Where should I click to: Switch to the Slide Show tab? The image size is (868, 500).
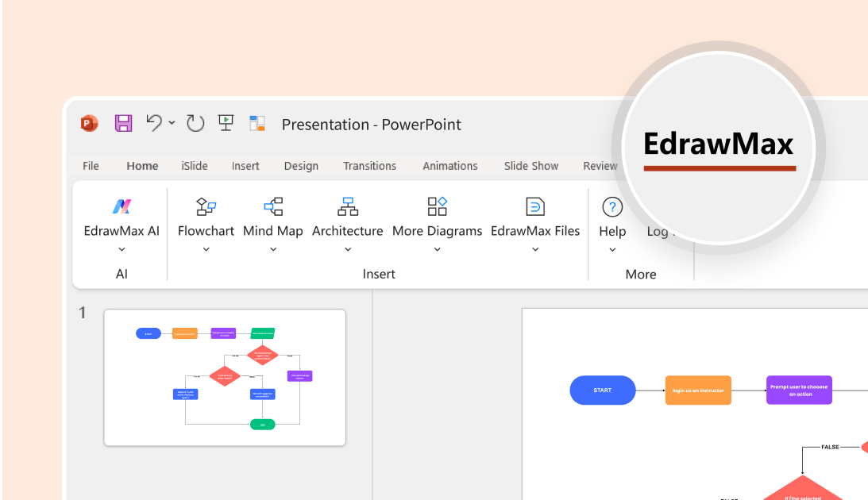(530, 166)
